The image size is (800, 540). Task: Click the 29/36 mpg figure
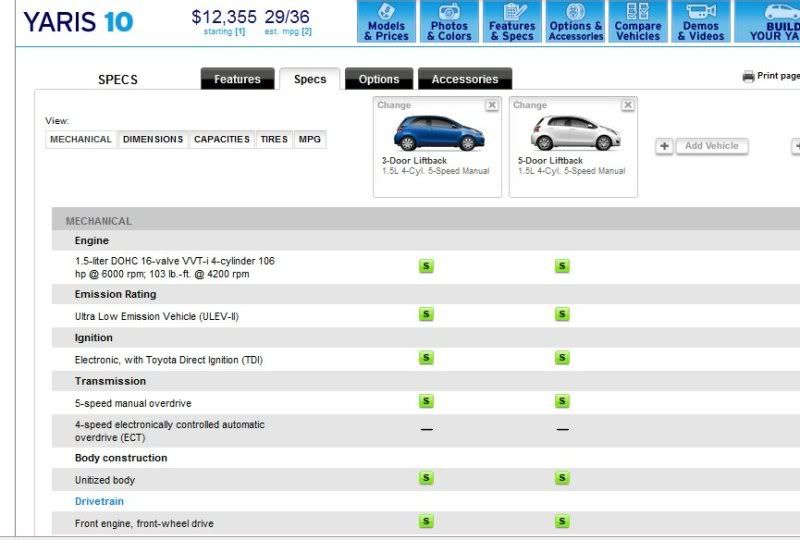pos(287,17)
